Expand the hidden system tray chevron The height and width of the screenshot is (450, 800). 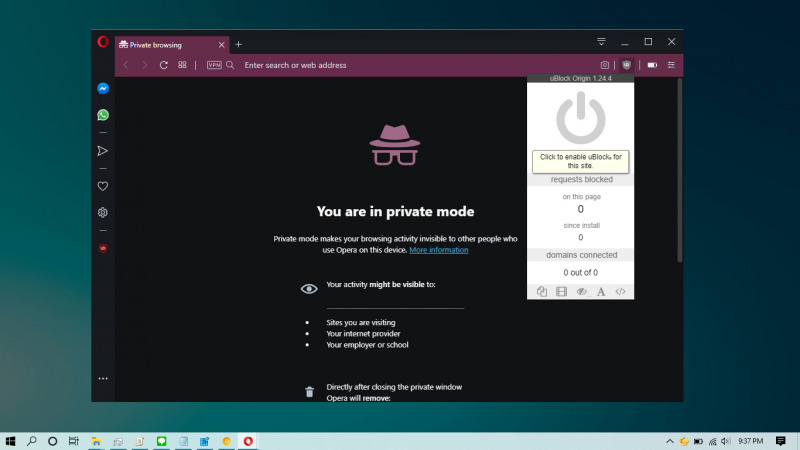[670, 441]
